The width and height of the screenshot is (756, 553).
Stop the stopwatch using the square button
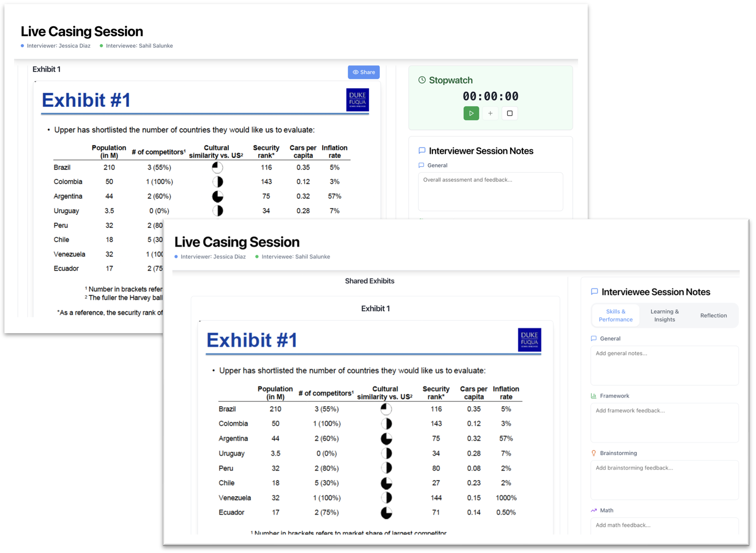click(x=510, y=113)
